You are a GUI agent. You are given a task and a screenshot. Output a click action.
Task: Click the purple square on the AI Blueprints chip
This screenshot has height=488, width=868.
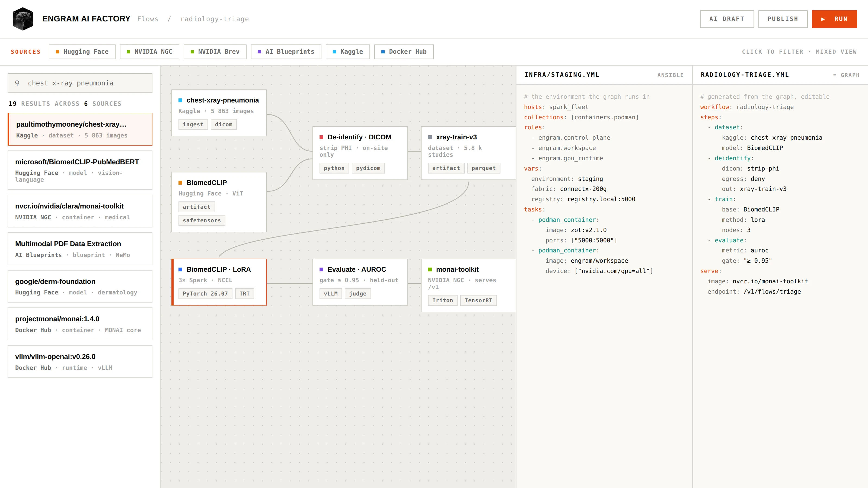coord(260,52)
